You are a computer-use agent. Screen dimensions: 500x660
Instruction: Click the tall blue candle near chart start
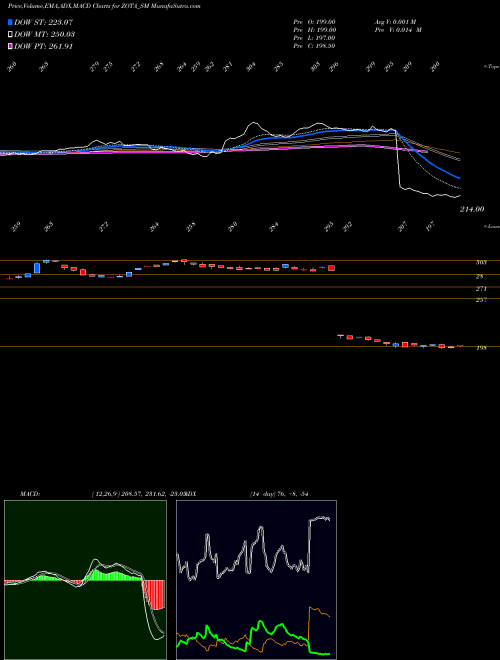[37, 268]
